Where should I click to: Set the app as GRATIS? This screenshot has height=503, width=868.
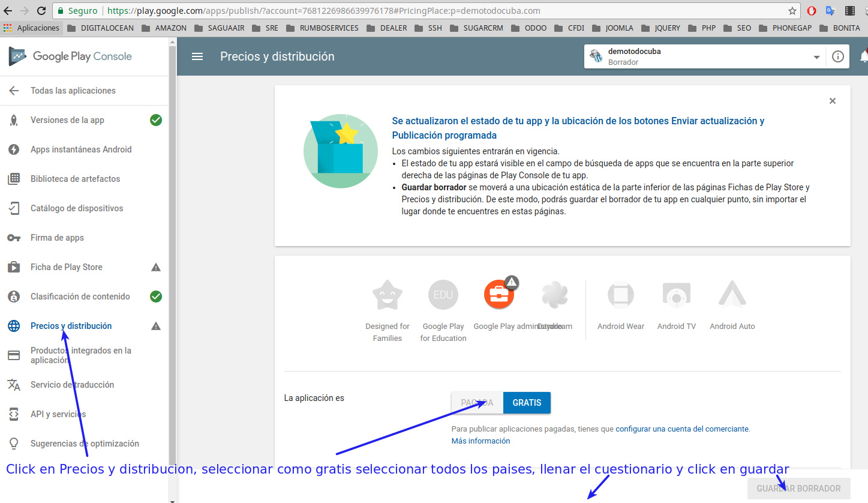(x=527, y=403)
